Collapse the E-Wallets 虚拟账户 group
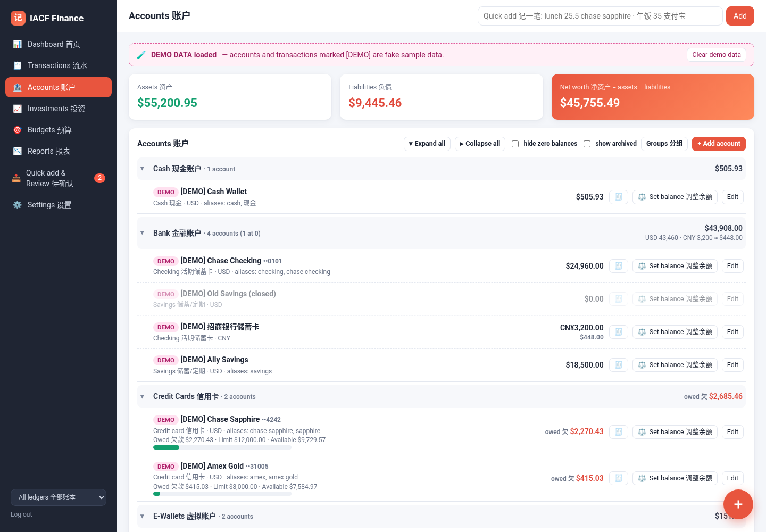The width and height of the screenshot is (766, 532). (x=142, y=516)
